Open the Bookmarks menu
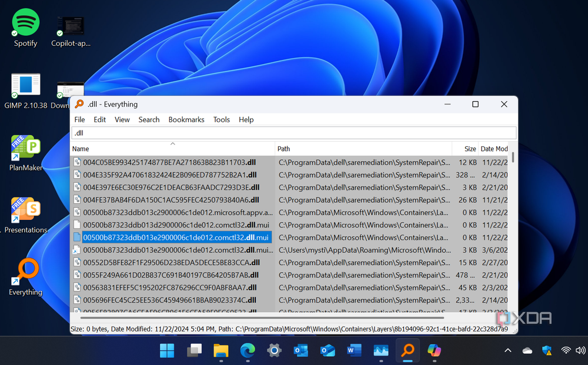This screenshot has height=365, width=588. pos(186,119)
